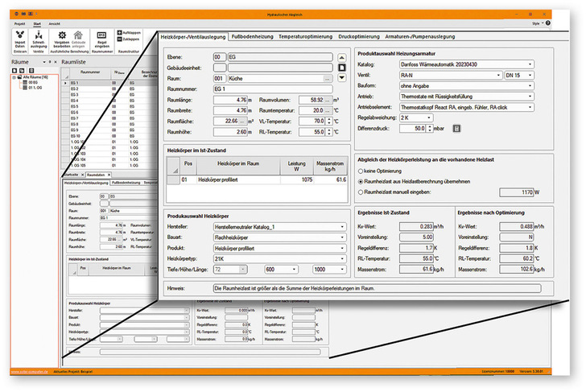This screenshot has width=586, height=392.
Task: Choose 'Raumheizlast manuell eingeben' radio button
Action: tap(360, 192)
